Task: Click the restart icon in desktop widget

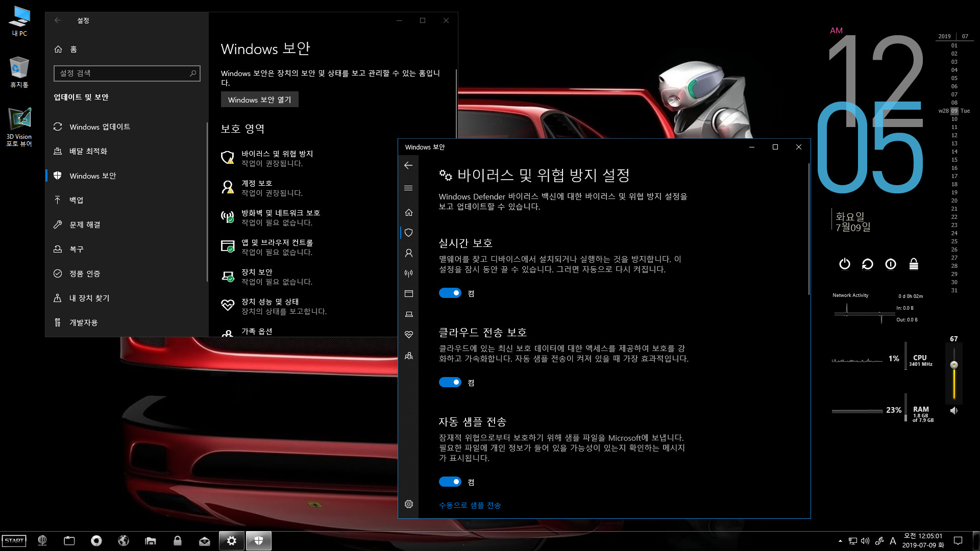Action: pos(868,264)
